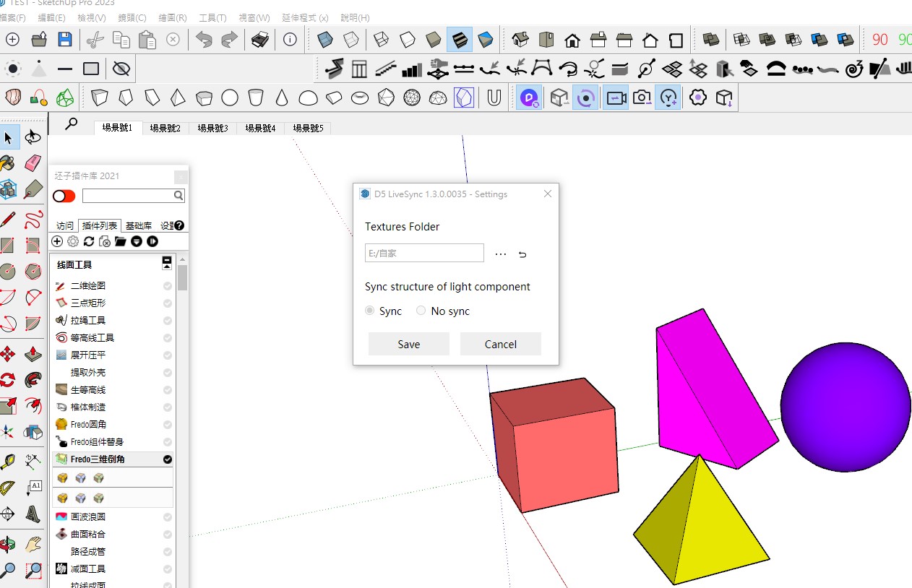Click the Push/Pull tool

(33, 354)
